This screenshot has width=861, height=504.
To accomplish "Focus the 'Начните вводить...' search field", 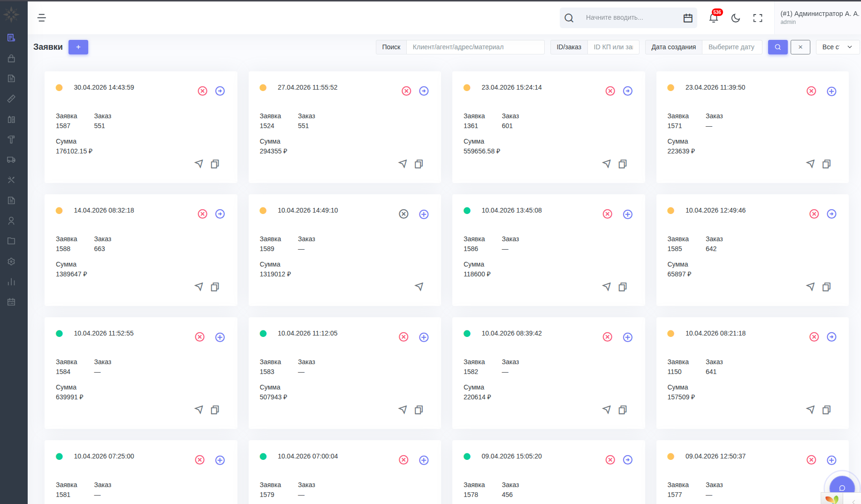I will pos(629,18).
